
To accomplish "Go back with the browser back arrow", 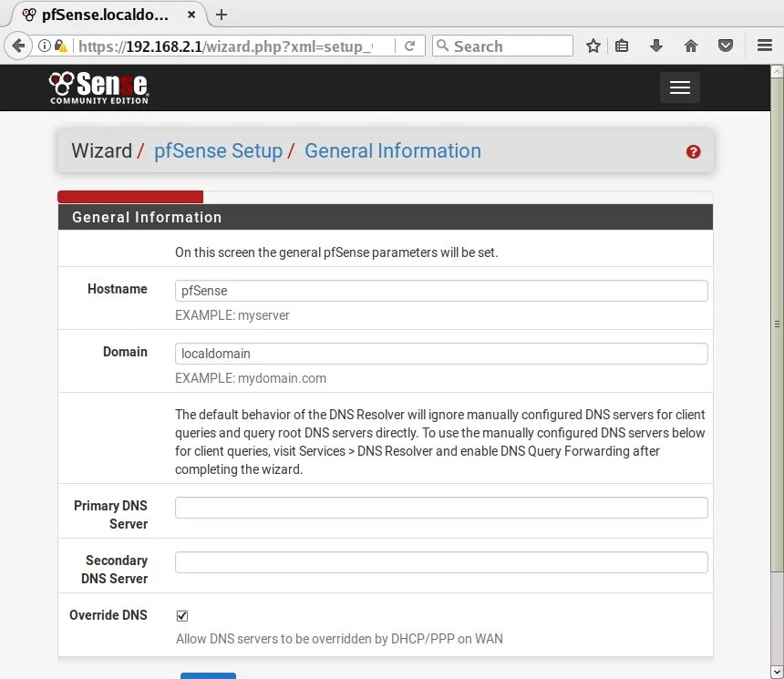I will (18, 46).
